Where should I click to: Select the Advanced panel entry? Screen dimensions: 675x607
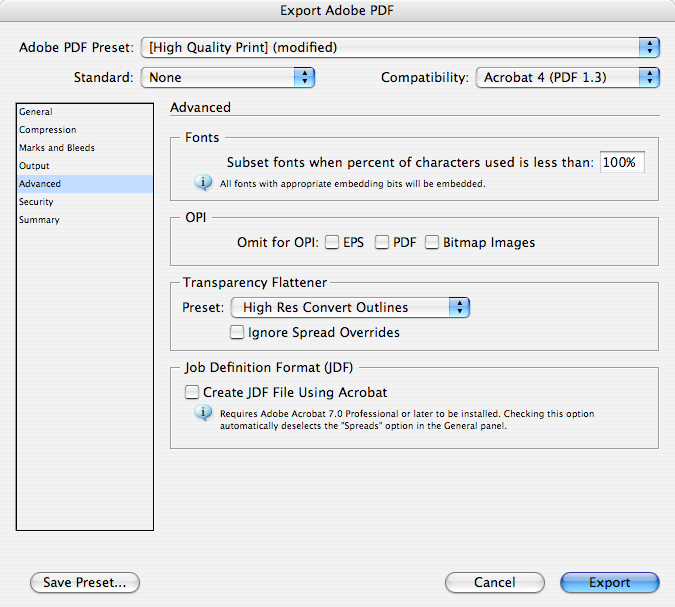click(84, 184)
